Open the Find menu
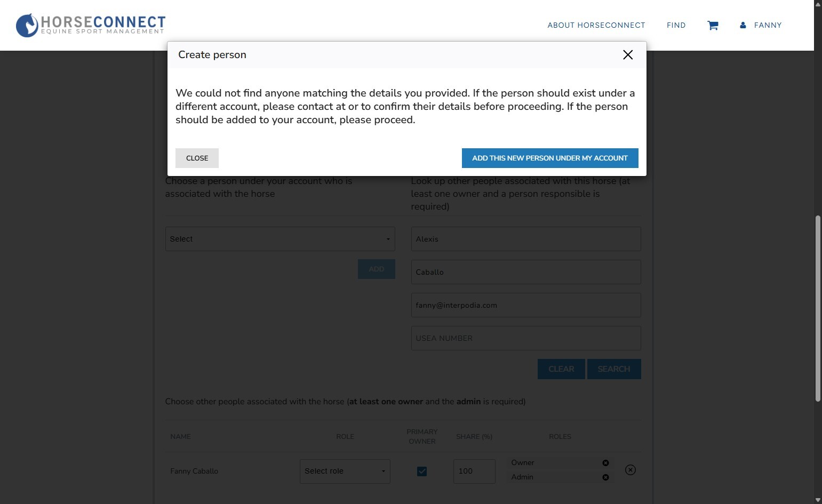 coord(676,26)
